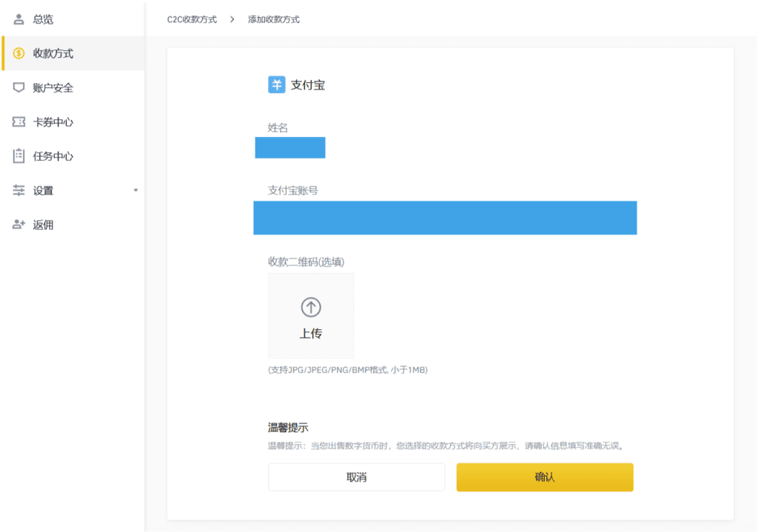Click the 总览 person icon in sidebar
This screenshot has height=532, width=758.
(19, 19)
